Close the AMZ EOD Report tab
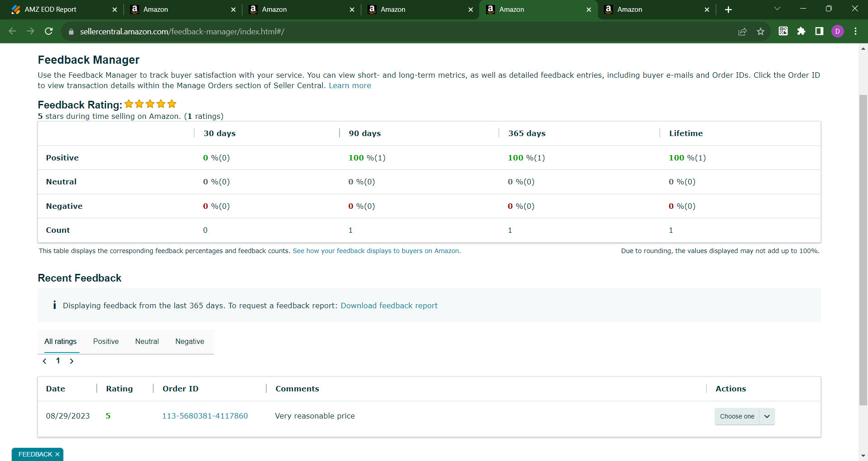Viewport: 868px width, 461px height. (114, 9)
